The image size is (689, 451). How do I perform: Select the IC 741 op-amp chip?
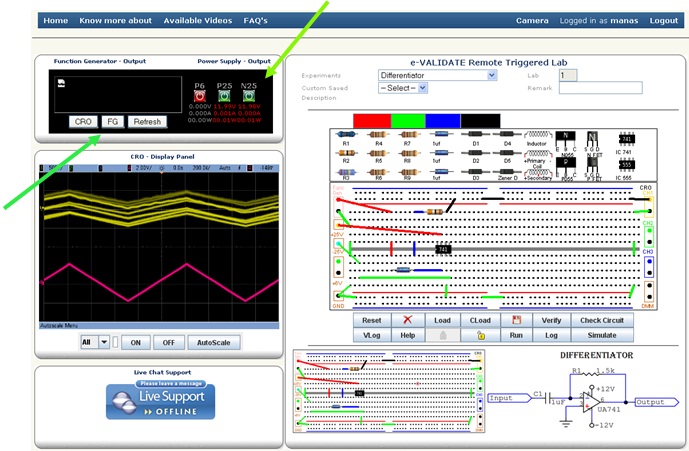tap(627, 139)
